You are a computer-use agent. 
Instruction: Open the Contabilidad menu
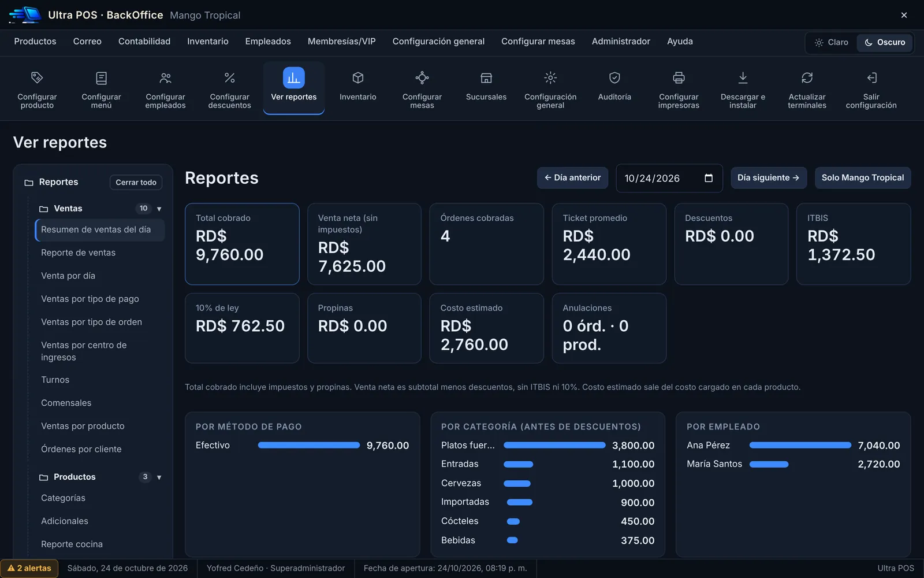(x=144, y=42)
